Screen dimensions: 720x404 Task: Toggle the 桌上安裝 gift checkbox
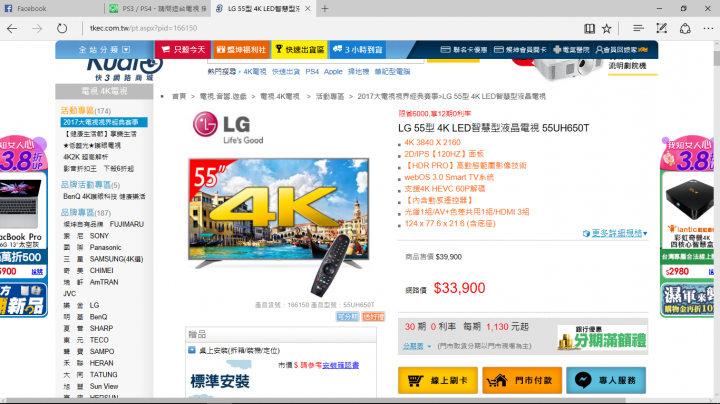pos(191,350)
